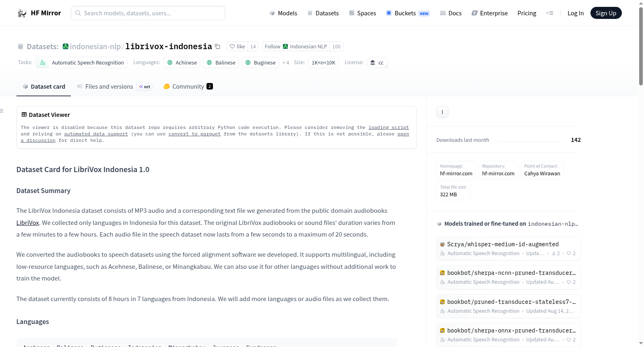Open Buckets in the navigation
The width and height of the screenshot is (644, 347).
point(408,13)
